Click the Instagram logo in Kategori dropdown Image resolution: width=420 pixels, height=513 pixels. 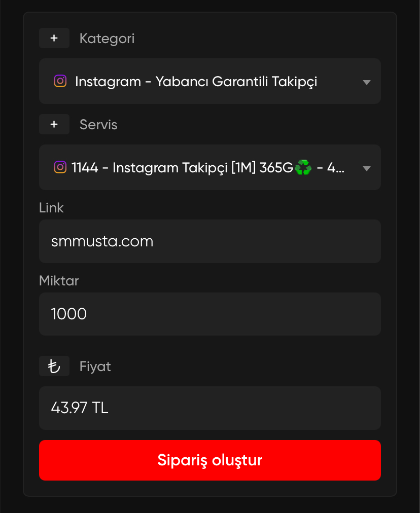point(60,81)
